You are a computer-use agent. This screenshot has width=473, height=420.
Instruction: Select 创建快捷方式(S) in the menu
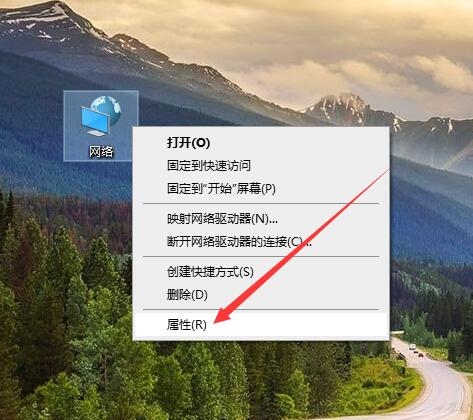210,272
